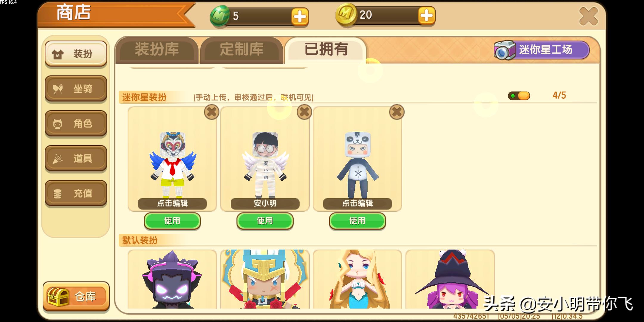The image size is (644, 322).
Task: Open the 角色 characters category
Action: 76,123
